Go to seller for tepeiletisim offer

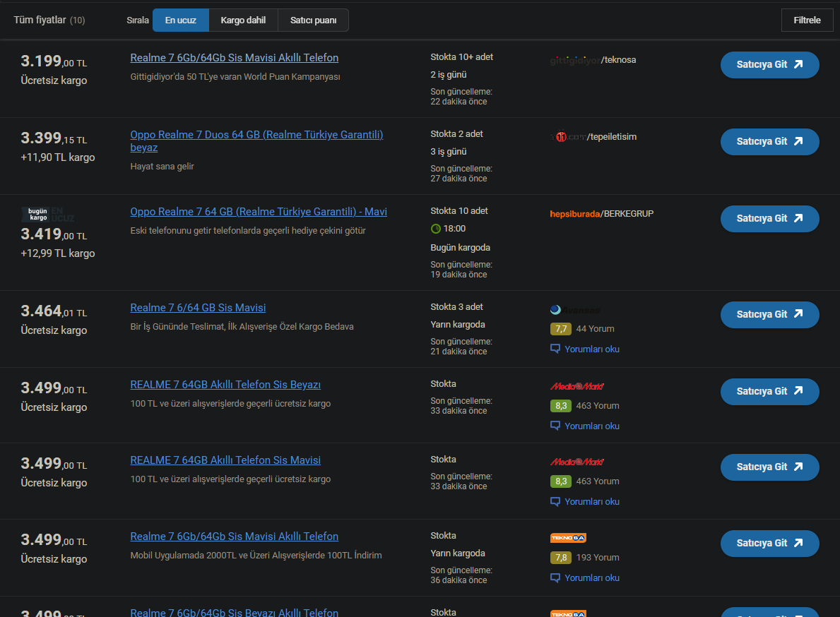769,142
